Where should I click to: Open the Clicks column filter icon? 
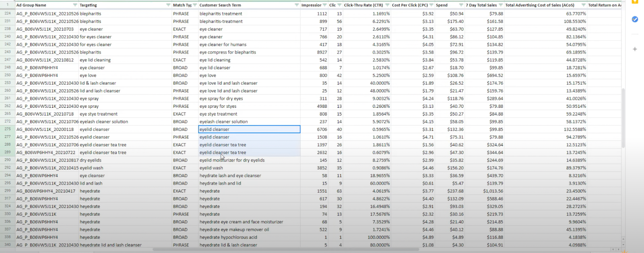[x=340, y=5]
